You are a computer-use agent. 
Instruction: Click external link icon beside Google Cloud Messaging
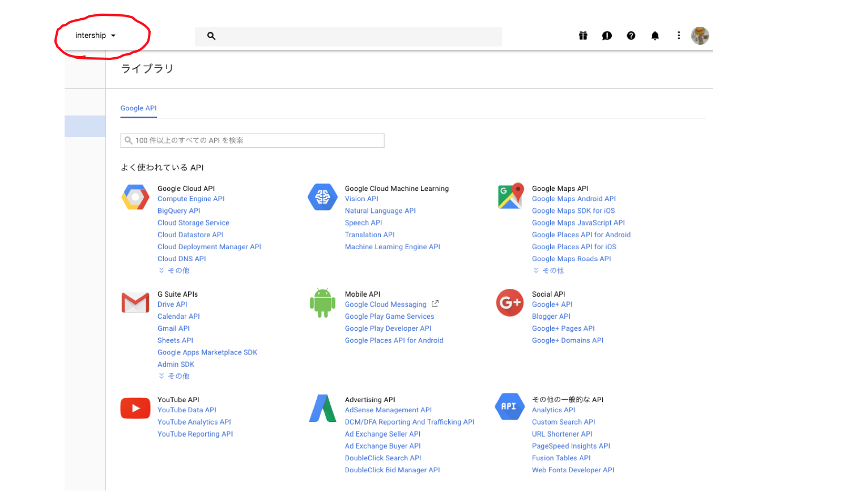click(x=435, y=304)
